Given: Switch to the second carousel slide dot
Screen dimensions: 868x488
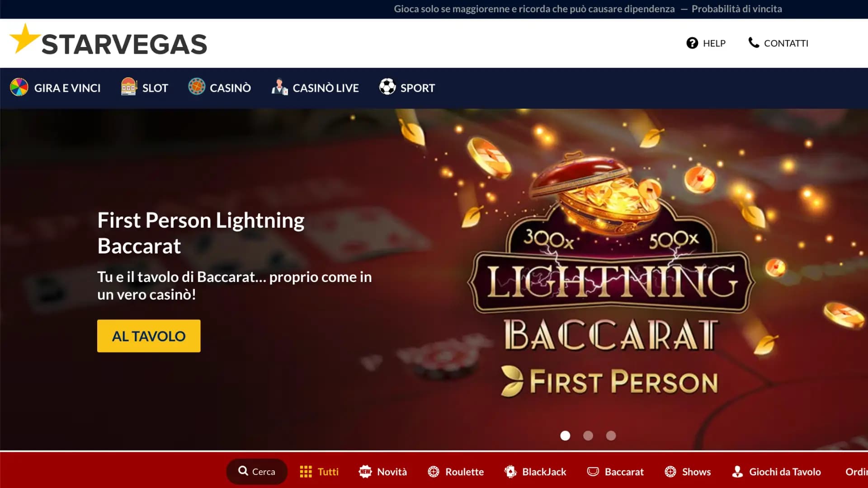Looking at the screenshot, I should click(588, 436).
